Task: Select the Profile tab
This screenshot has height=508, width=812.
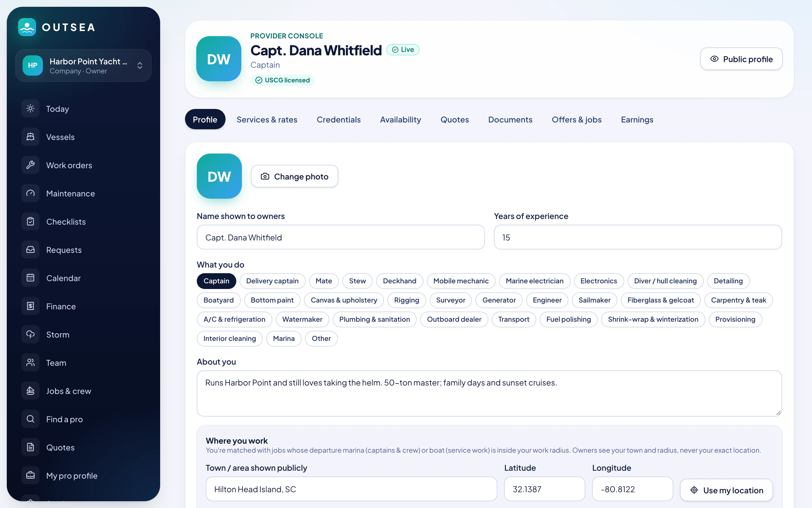Action: [x=205, y=119]
